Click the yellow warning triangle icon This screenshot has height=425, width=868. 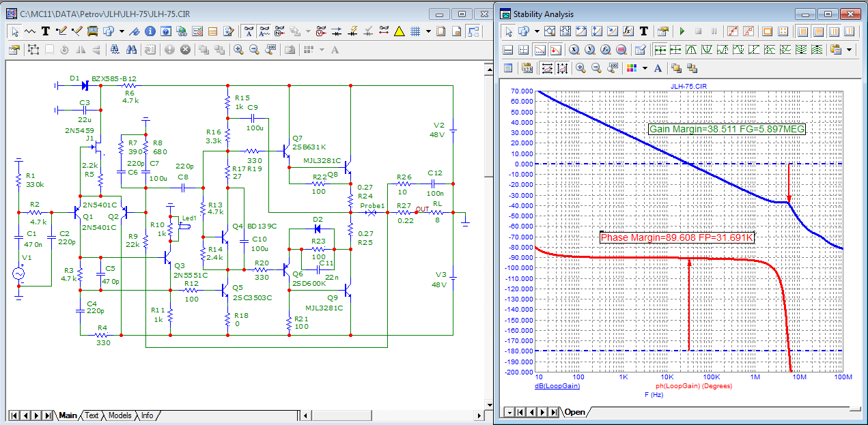[399, 31]
